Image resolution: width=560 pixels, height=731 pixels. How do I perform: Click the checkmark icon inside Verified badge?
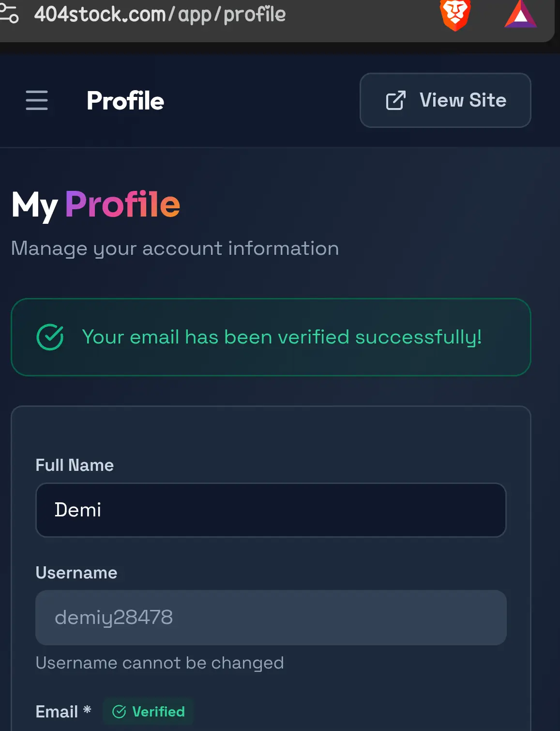(119, 712)
